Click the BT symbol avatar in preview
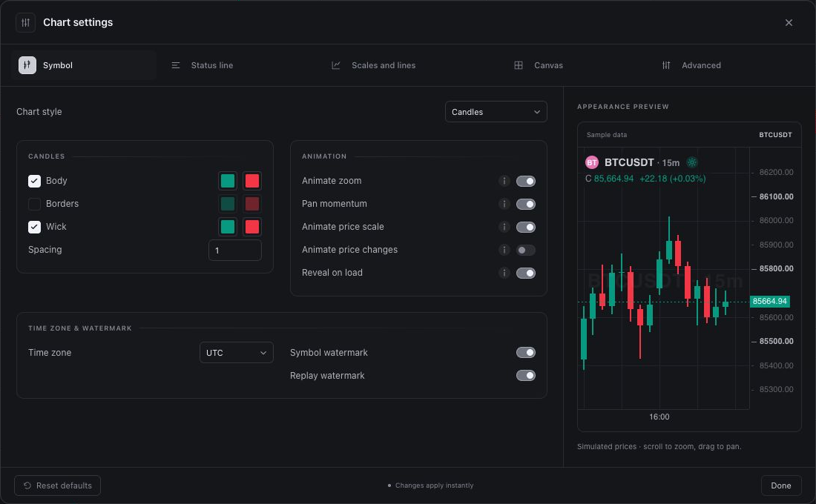Screen dimensions: 816x504 coord(592,163)
